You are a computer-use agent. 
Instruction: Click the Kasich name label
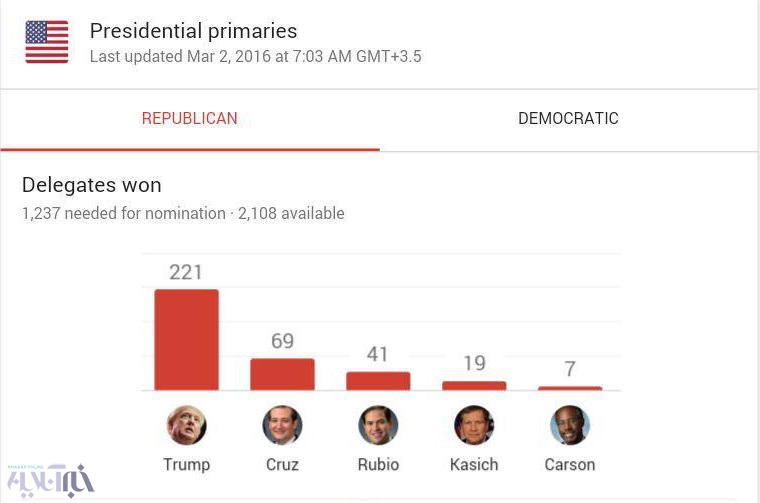pos(474,465)
